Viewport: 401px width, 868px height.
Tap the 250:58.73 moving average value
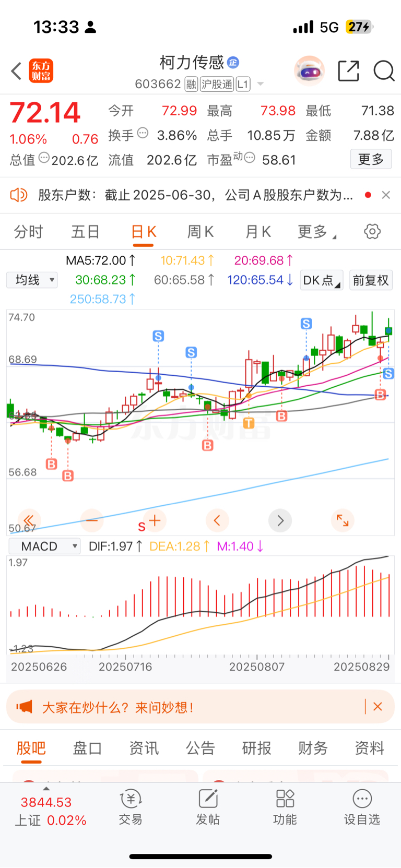click(x=102, y=299)
